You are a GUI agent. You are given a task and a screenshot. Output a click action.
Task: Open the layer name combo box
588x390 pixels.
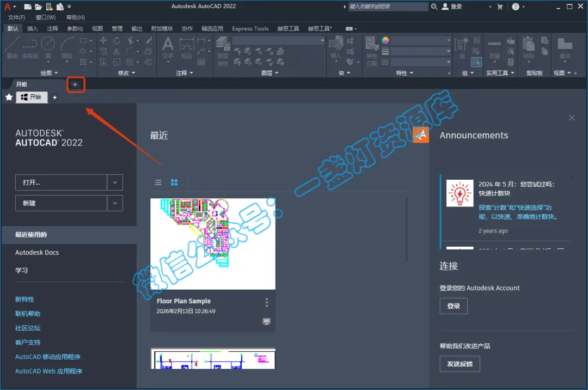point(279,40)
